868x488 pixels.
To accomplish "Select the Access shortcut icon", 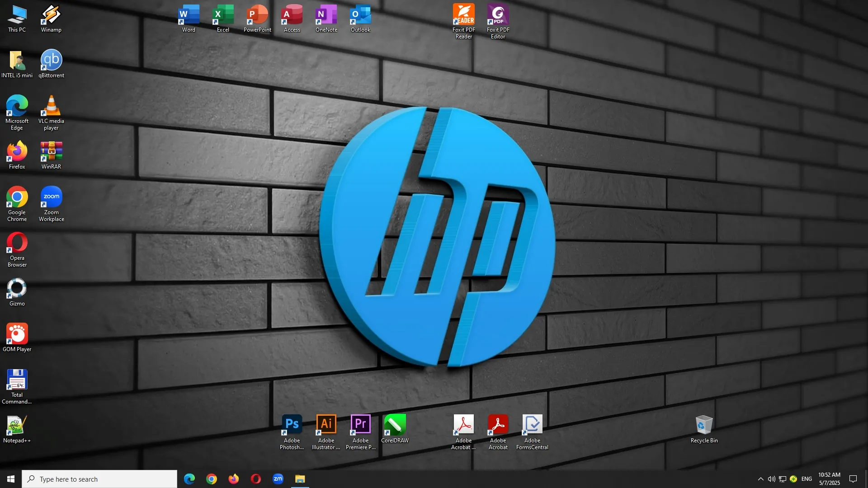I will coord(292,19).
